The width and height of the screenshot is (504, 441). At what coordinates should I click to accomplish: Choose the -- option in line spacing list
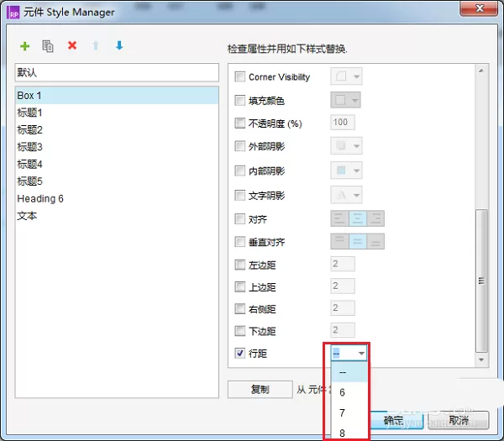[349, 372]
